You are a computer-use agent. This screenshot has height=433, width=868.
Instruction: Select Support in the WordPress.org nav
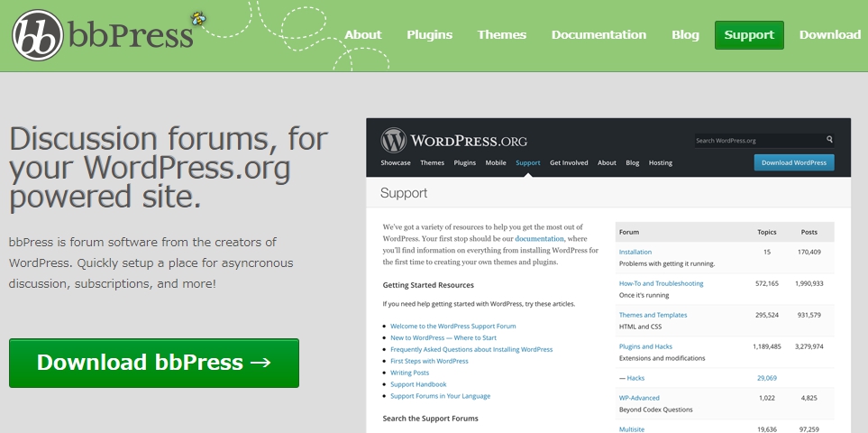[x=527, y=162]
